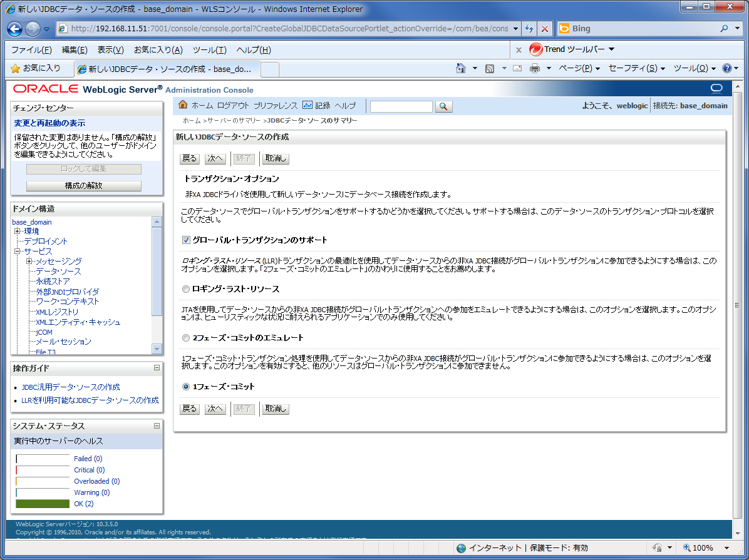
Task: Click the top 取消し button
Action: pos(276,158)
